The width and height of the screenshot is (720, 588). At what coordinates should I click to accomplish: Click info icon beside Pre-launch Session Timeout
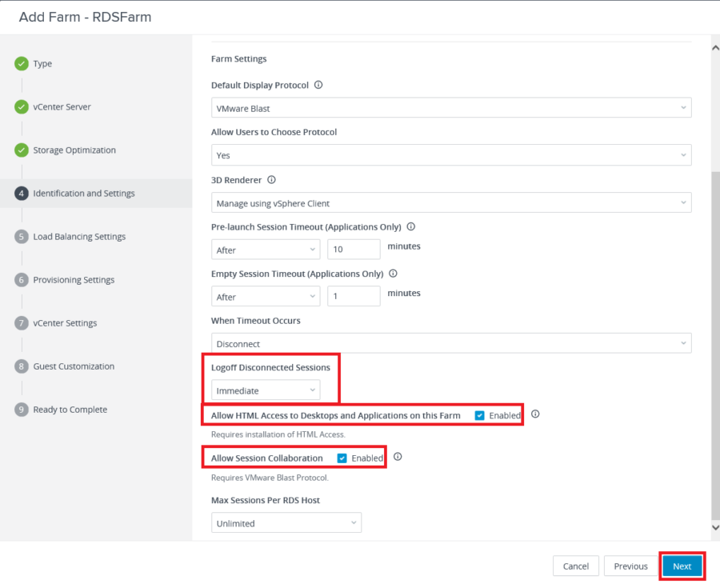coord(410,226)
